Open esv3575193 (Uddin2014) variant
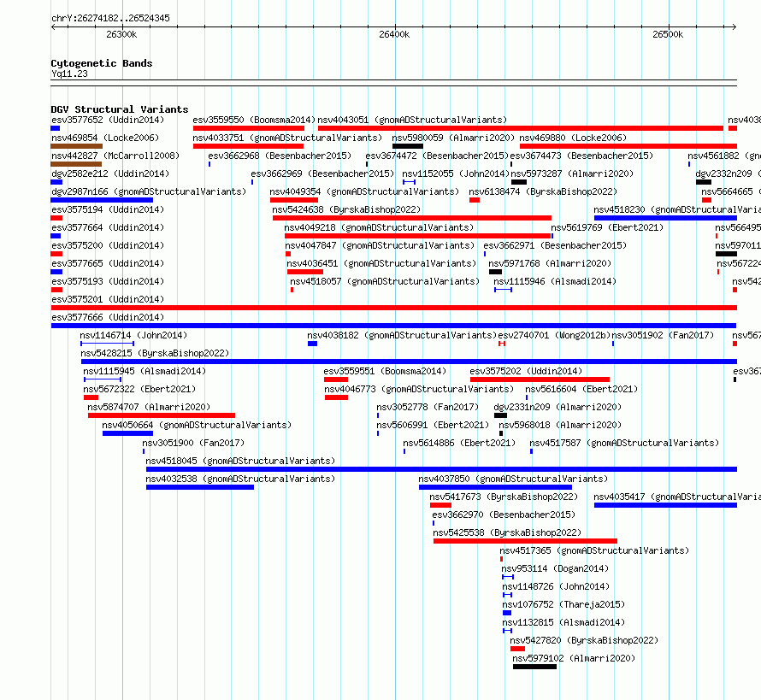This screenshot has height=700, width=761. [108, 281]
